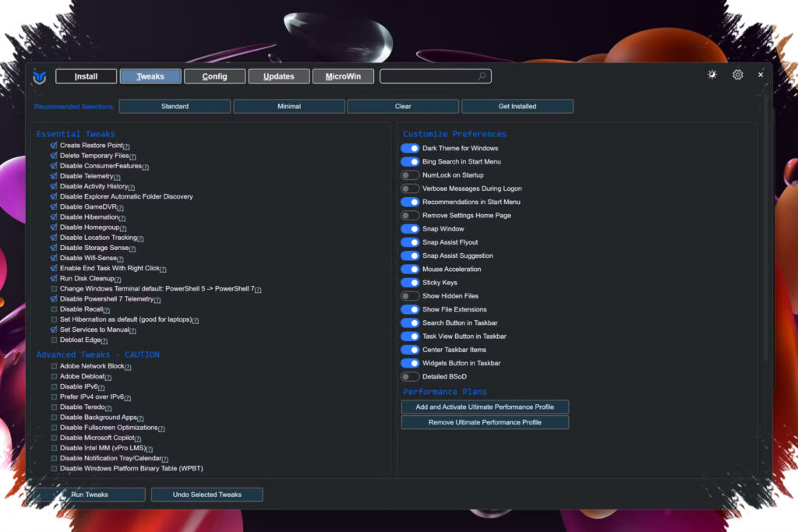Click the Get Installed button
Image resolution: width=798 pixels, height=532 pixels.
click(x=517, y=106)
